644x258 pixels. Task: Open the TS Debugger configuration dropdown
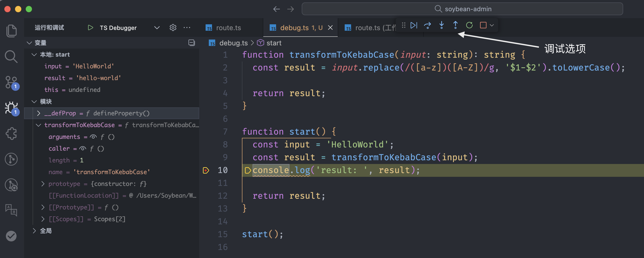[157, 28]
